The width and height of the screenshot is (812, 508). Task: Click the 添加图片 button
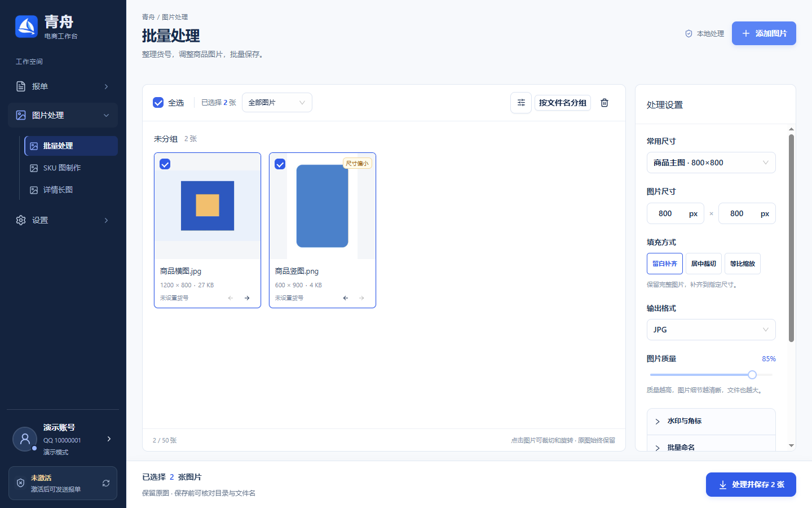(x=764, y=33)
